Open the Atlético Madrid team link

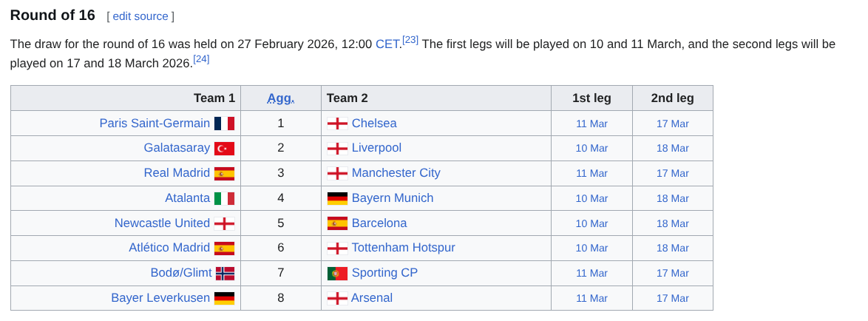tap(169, 248)
